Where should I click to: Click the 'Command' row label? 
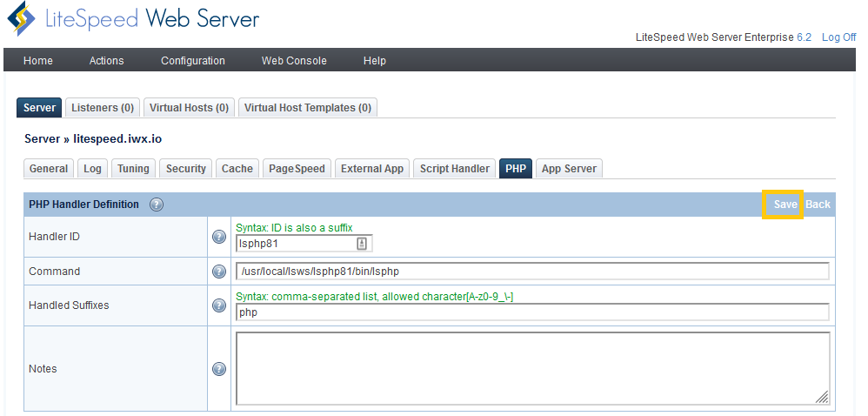[x=54, y=272]
